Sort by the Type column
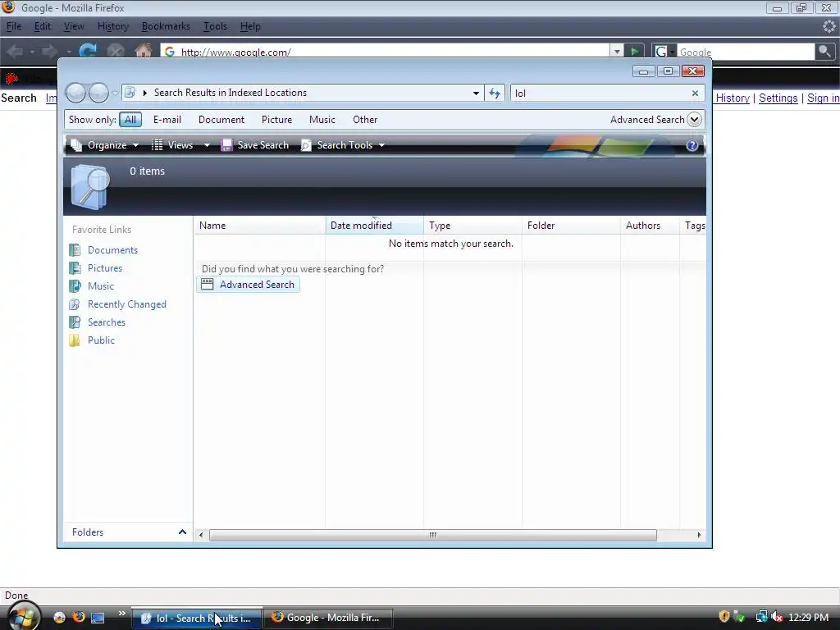 [x=472, y=226]
